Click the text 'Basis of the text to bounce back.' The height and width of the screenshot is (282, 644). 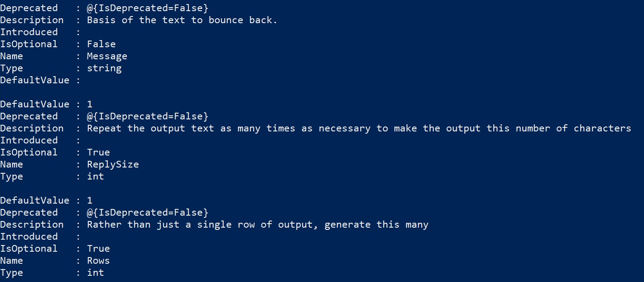pos(182,20)
